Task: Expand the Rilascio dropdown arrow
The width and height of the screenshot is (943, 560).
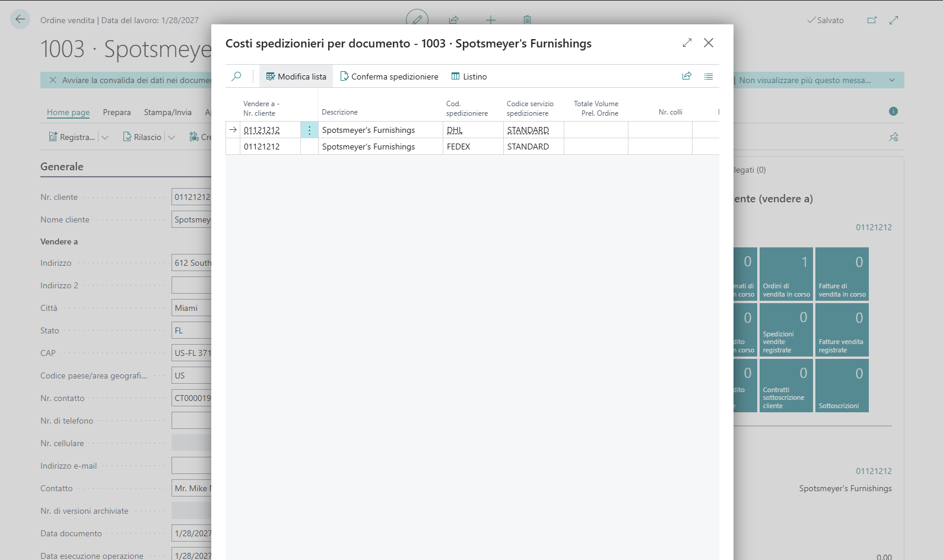Action: point(172,137)
